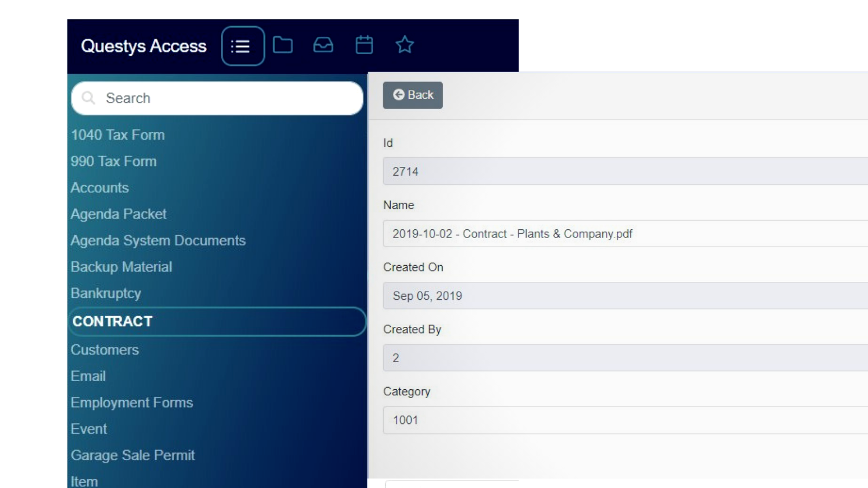868x488 pixels.
Task: Open the Backup Material category
Action: click(x=122, y=267)
